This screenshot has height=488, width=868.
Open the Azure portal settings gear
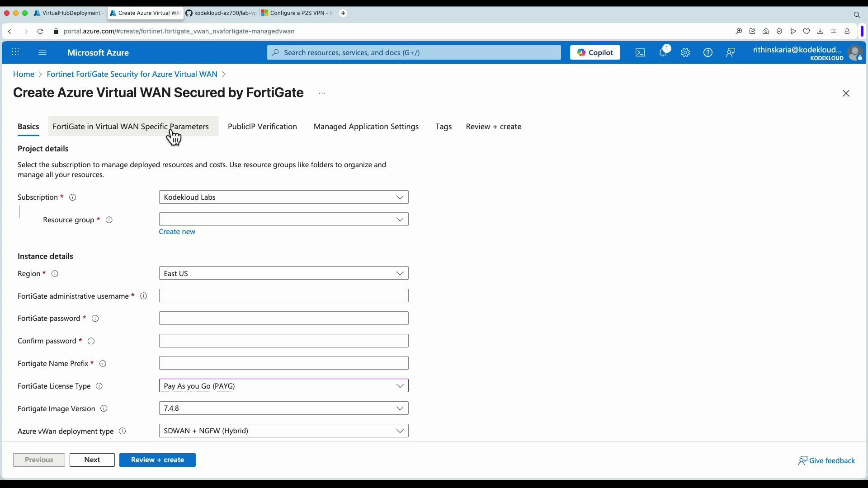685,52
